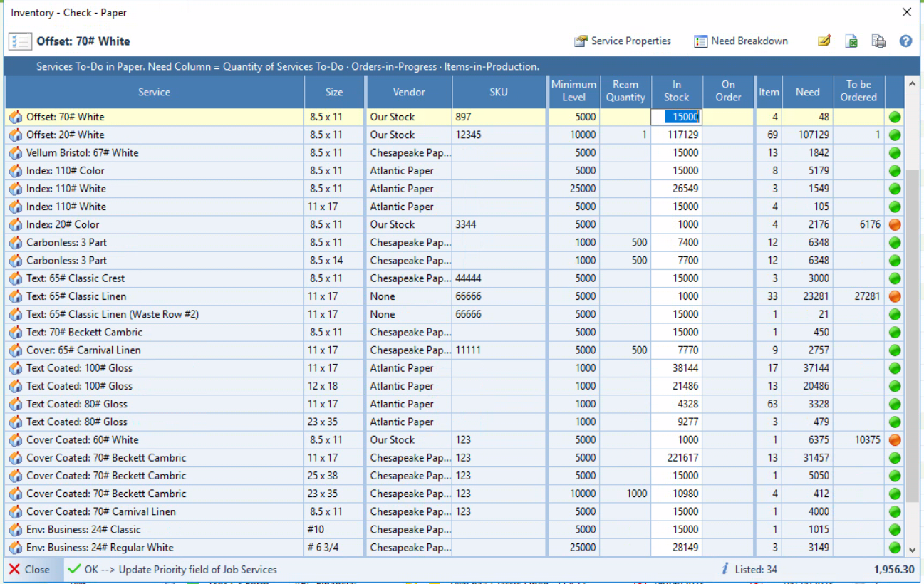Sort by the Minimum Level column header
Screen dimensions: 924x584
pos(573,92)
